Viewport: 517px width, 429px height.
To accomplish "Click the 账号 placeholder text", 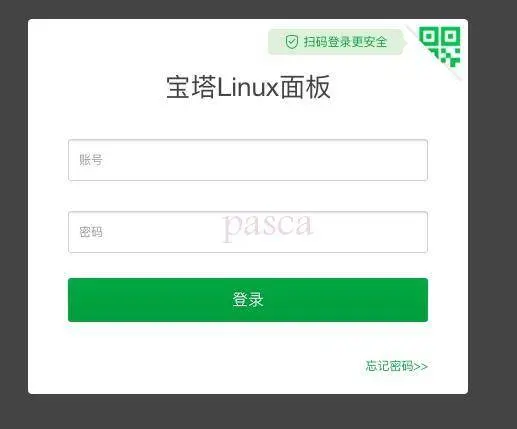I will pos(91,160).
